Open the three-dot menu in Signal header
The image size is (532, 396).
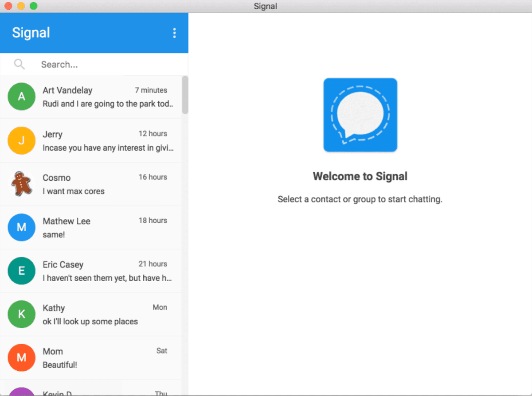click(x=174, y=33)
